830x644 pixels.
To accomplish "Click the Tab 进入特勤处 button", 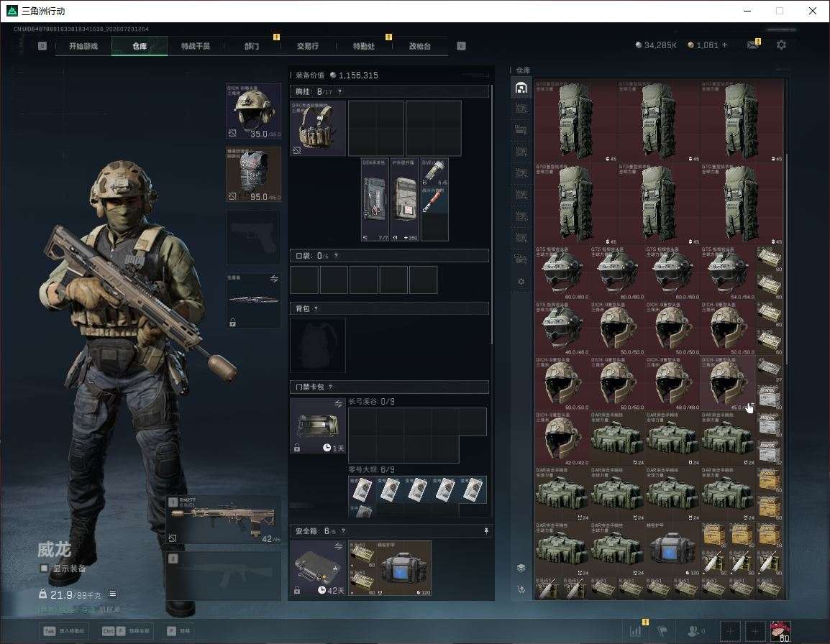I will (x=64, y=631).
